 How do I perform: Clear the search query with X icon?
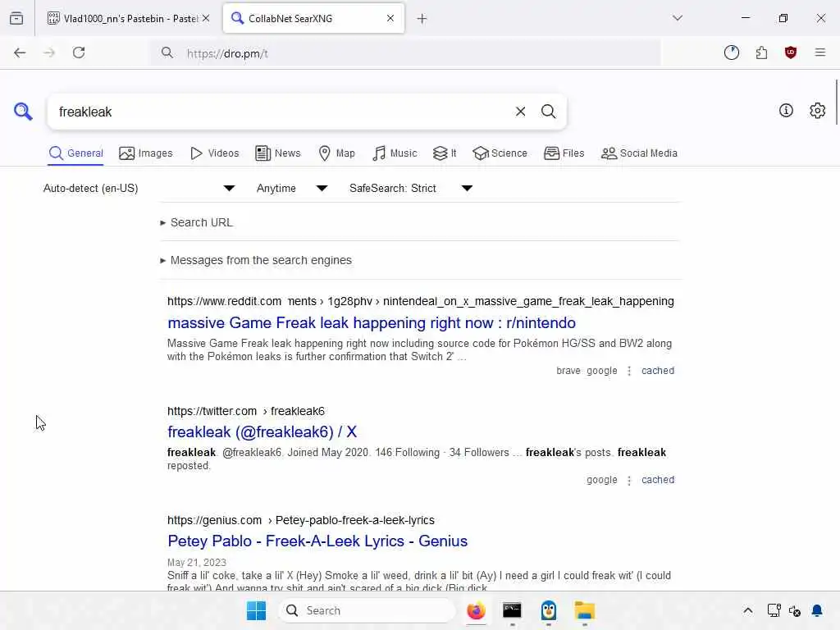[x=520, y=112]
